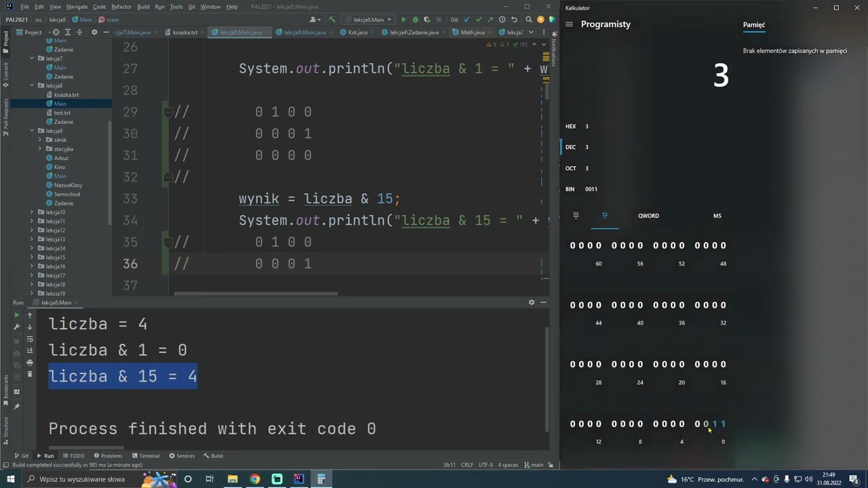The height and width of the screenshot is (488, 868).
Task: Rerun program with green arrow in Run panel
Action: tap(17, 315)
